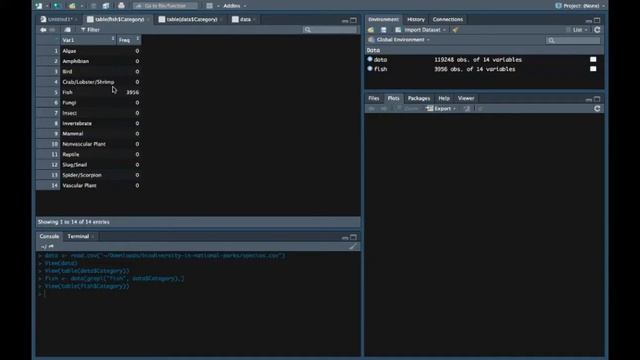
Task: Pop out data viewer into new window
Action: [67, 30]
